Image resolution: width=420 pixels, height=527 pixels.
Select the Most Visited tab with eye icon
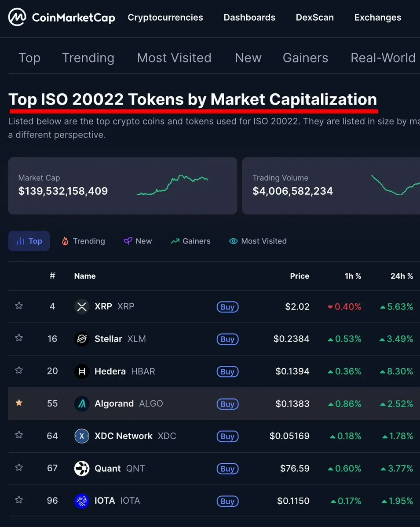tap(258, 241)
